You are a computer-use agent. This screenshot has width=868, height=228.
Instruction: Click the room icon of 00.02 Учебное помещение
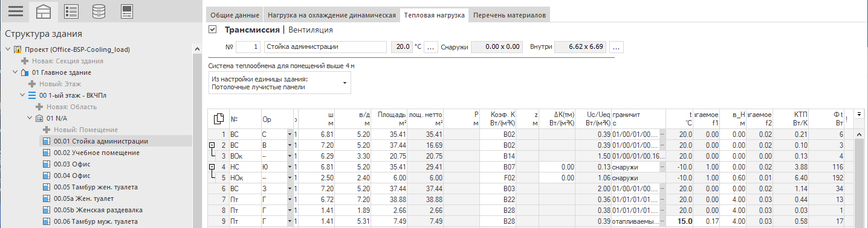pyautogui.click(x=47, y=153)
